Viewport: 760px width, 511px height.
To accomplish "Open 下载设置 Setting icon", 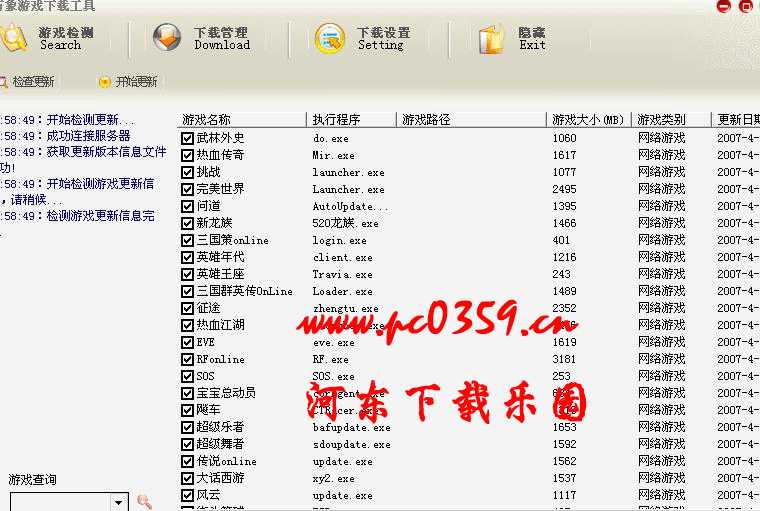I will coord(330,38).
